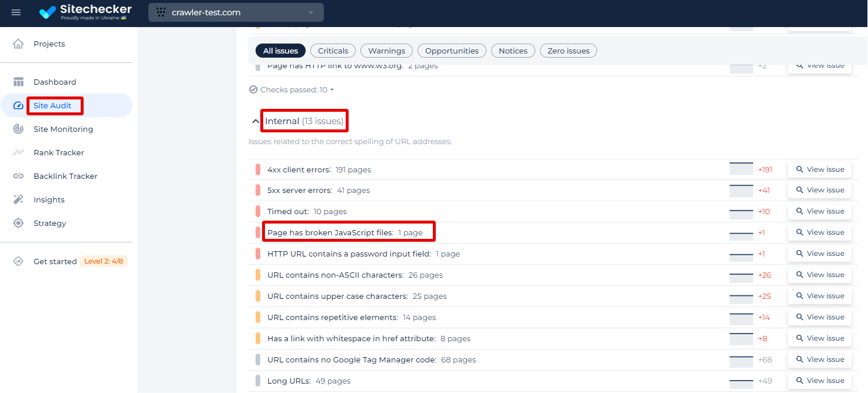Image resolution: width=868 pixels, height=393 pixels.
Task: Click '4xx client errors: 191 pages' row text
Action: [319, 169]
